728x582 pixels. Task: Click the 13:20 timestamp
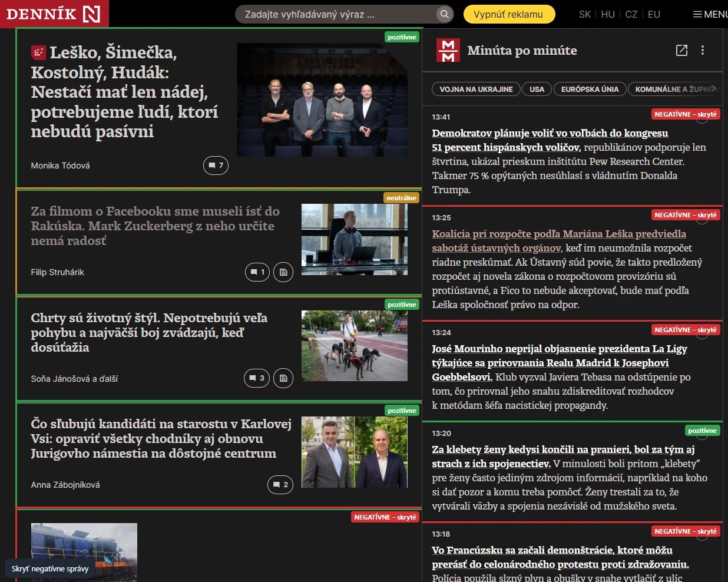tap(441, 433)
